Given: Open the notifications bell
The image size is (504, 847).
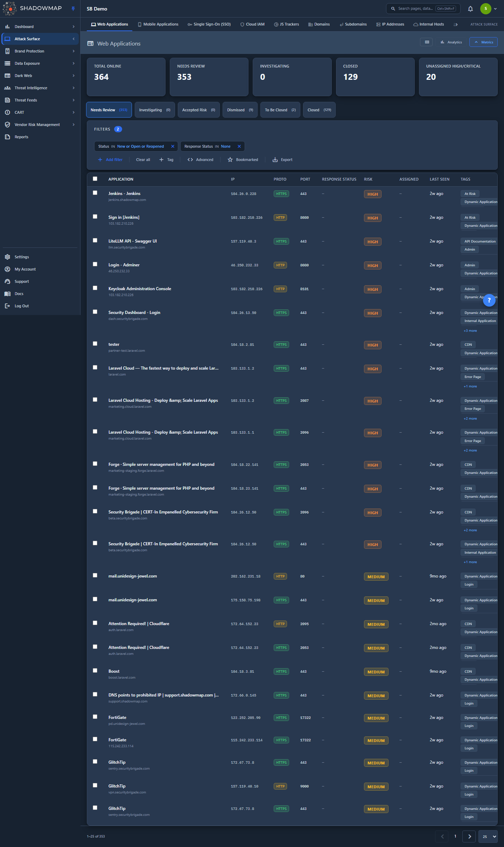Looking at the screenshot, I should point(470,9).
